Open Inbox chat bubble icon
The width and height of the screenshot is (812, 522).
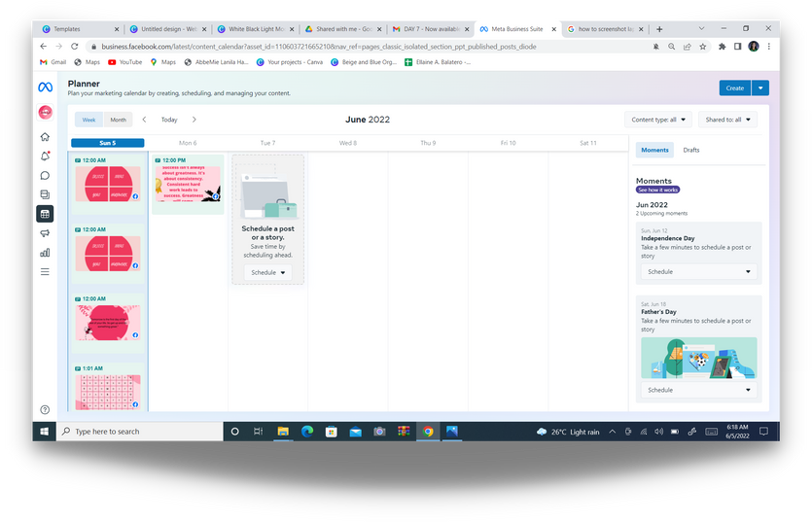click(45, 176)
